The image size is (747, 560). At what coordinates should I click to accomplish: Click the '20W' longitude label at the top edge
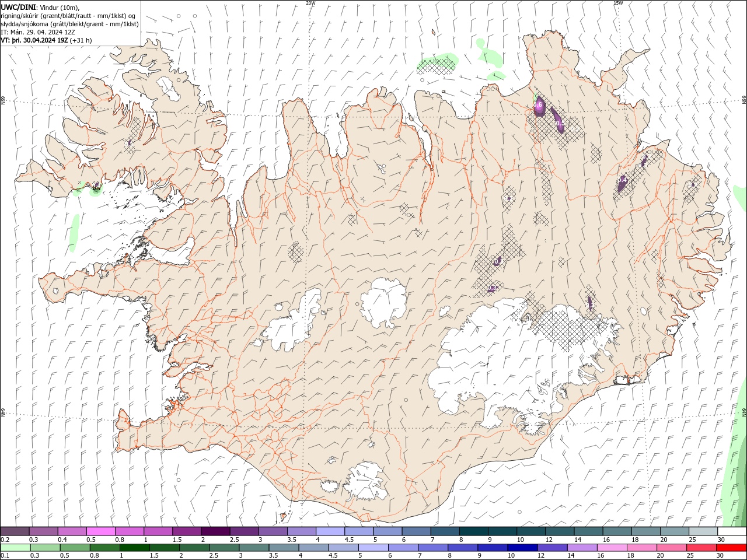click(310, 3)
